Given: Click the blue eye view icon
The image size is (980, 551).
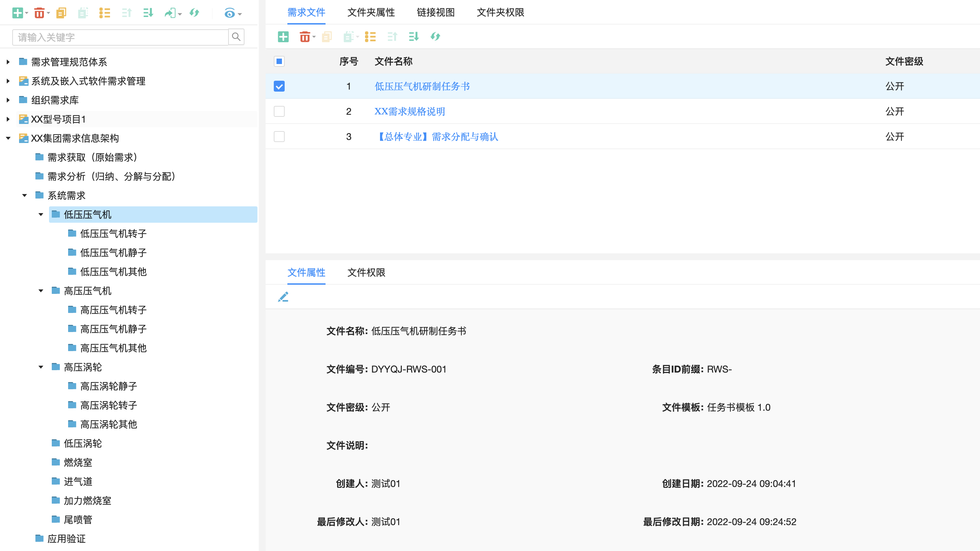Looking at the screenshot, I should point(230,14).
